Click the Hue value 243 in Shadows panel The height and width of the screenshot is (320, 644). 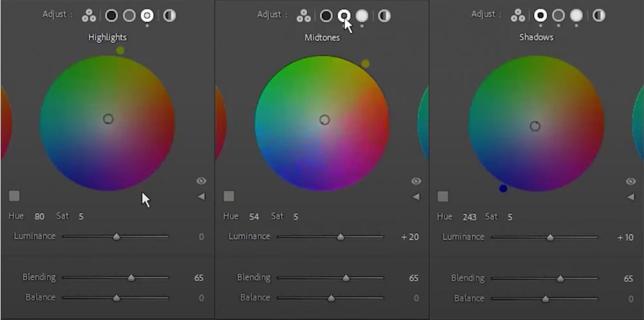click(x=469, y=217)
